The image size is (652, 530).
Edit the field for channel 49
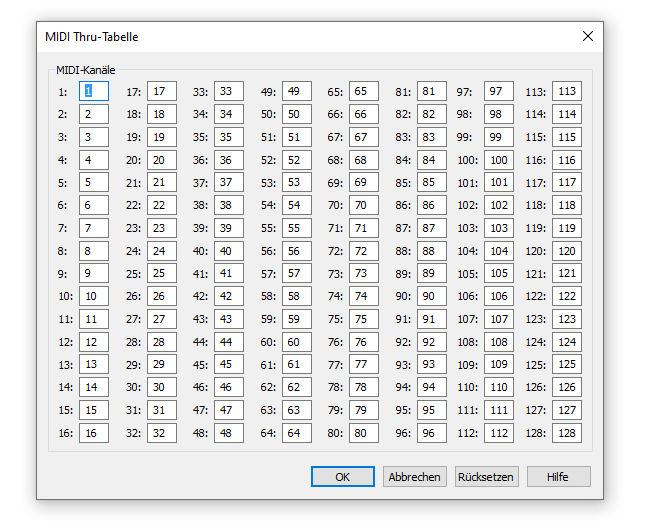click(x=297, y=91)
